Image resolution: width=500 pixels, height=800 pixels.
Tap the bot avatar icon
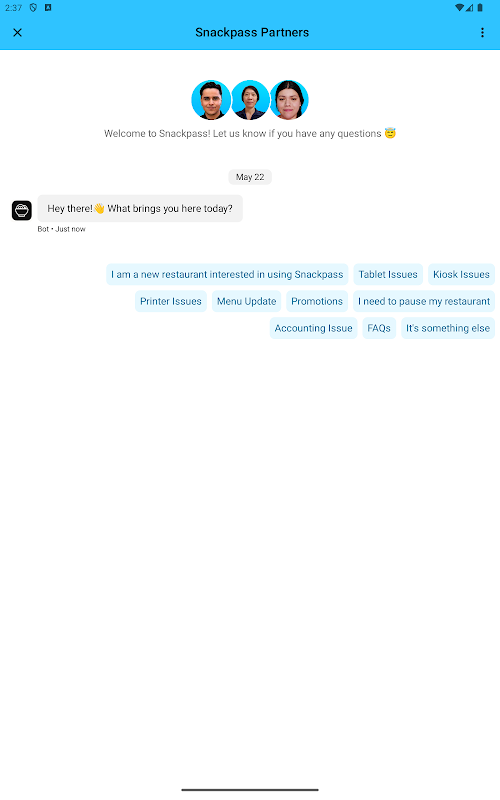(x=22, y=210)
